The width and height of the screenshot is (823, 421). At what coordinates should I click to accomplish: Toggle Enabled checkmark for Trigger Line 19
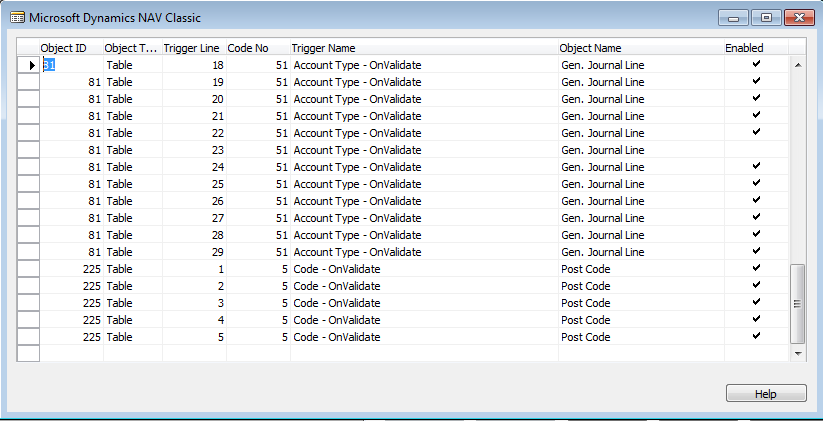pyautogui.click(x=756, y=82)
